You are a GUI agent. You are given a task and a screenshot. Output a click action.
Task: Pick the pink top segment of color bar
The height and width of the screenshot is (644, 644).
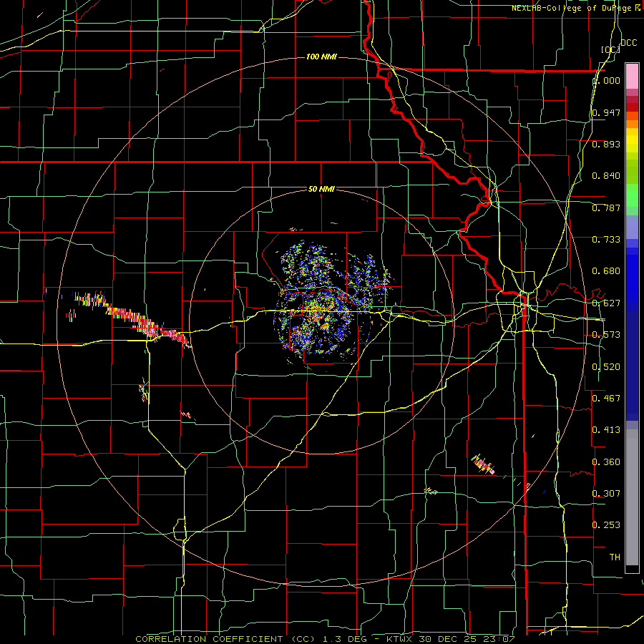coord(632,76)
